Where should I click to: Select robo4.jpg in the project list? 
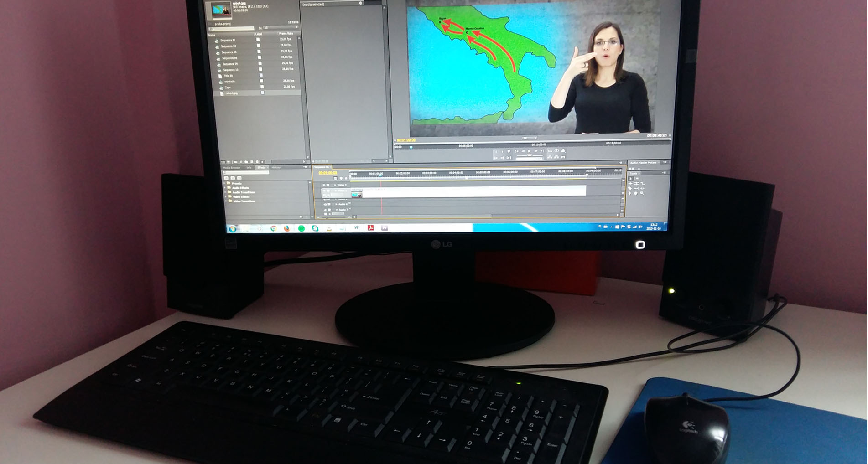pos(232,93)
